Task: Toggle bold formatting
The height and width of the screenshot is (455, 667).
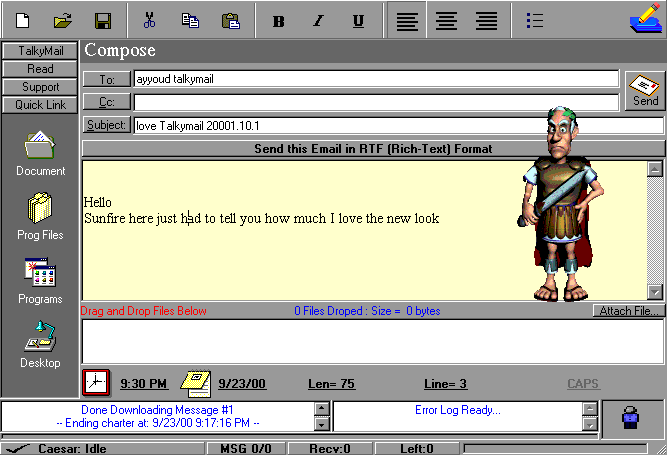Action: [279, 21]
